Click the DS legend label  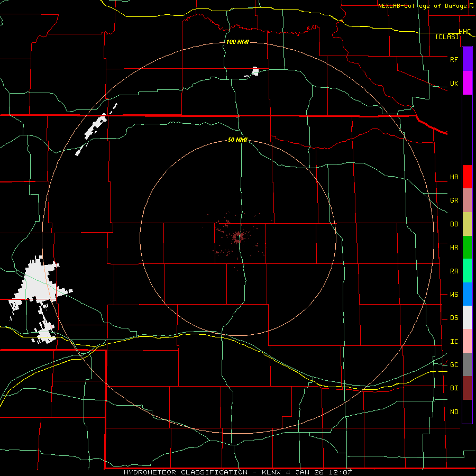coord(454,318)
